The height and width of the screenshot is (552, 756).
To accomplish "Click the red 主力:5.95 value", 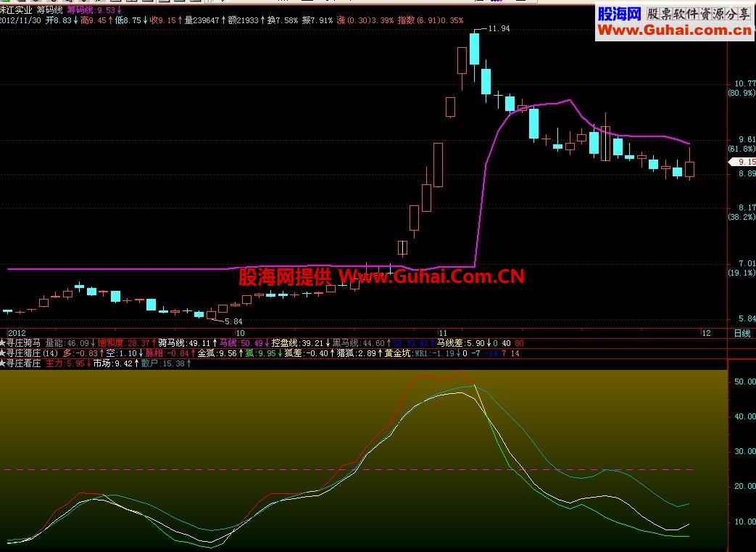I will (x=68, y=363).
